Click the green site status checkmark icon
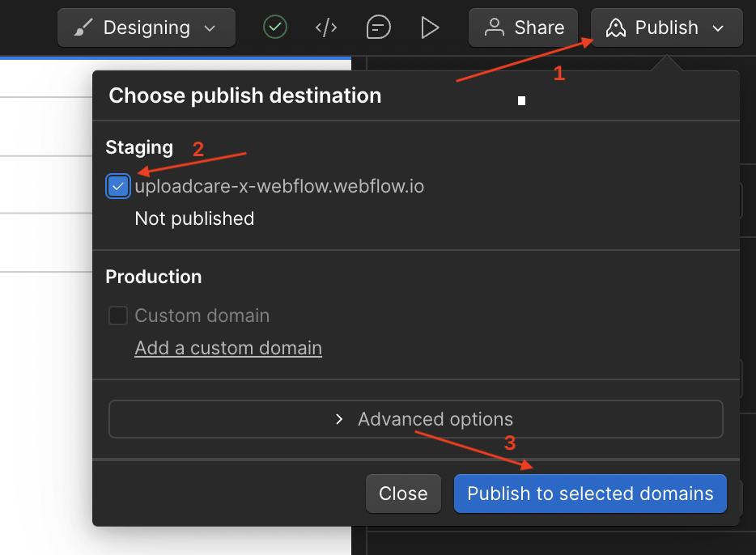 pyautogui.click(x=274, y=27)
